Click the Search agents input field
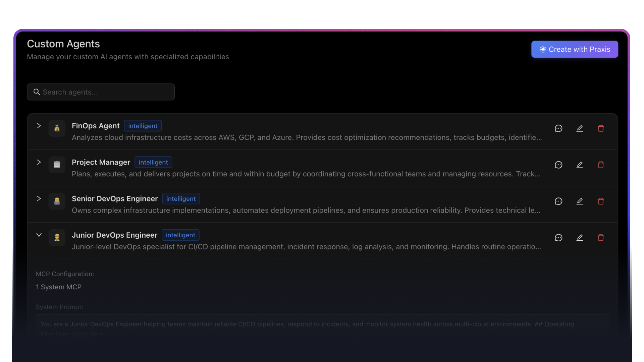The height and width of the screenshot is (362, 644). click(101, 92)
